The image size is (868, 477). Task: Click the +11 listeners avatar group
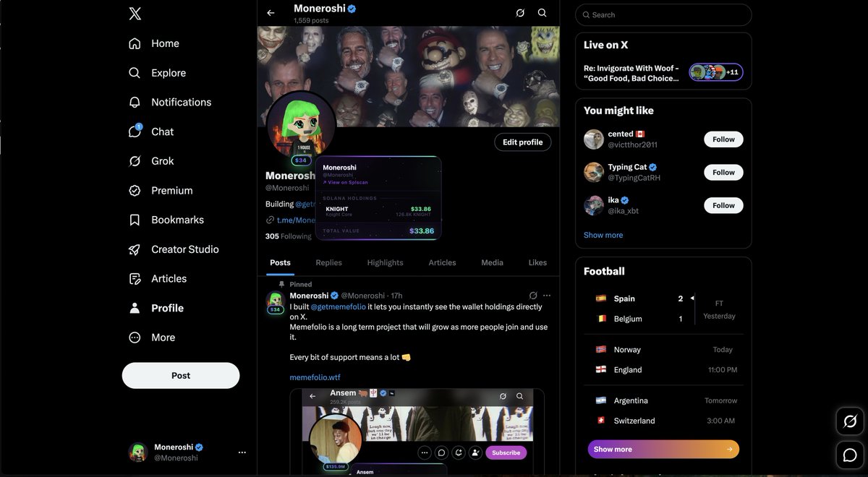pos(715,72)
